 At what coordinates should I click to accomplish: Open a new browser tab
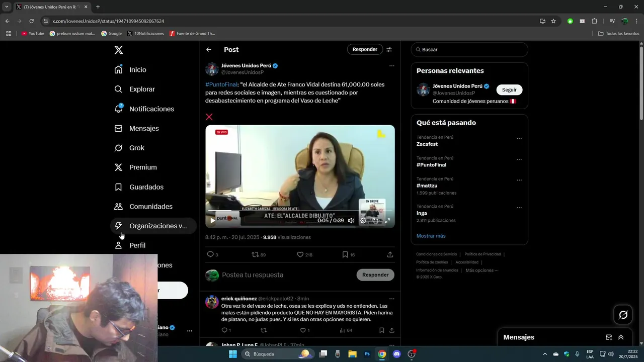pyautogui.click(x=98, y=7)
